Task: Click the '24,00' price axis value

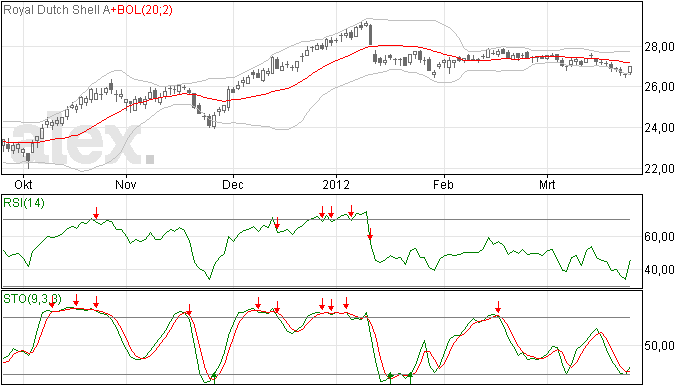Action: tap(659, 128)
